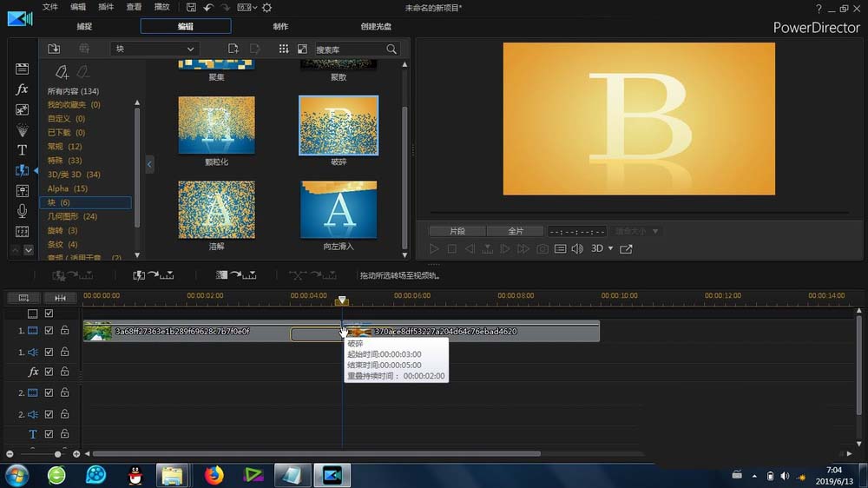Viewport: 868px width, 488px height.
Task: Open the 3D mode dropdown arrow
Action: point(610,248)
